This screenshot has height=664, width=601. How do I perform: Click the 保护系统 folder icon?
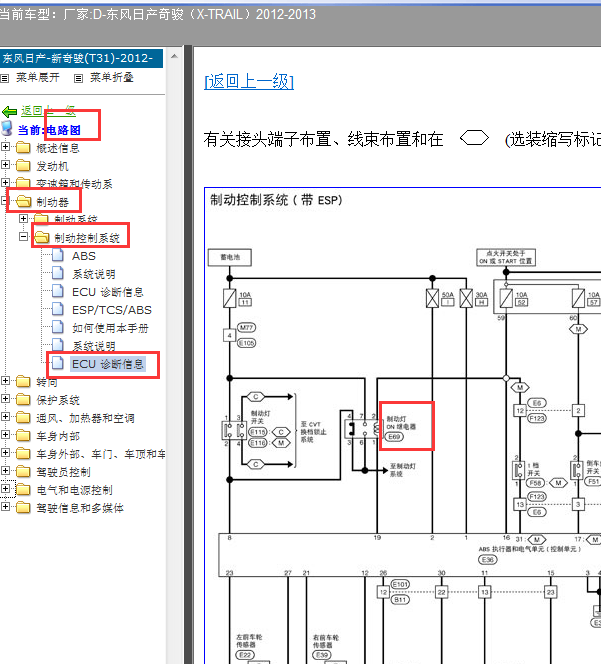[x=23, y=399]
